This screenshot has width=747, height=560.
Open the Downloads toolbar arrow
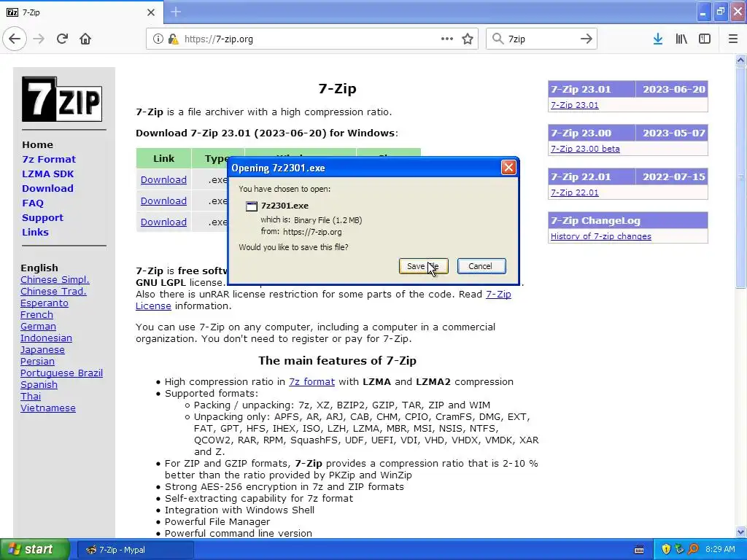pyautogui.click(x=658, y=39)
